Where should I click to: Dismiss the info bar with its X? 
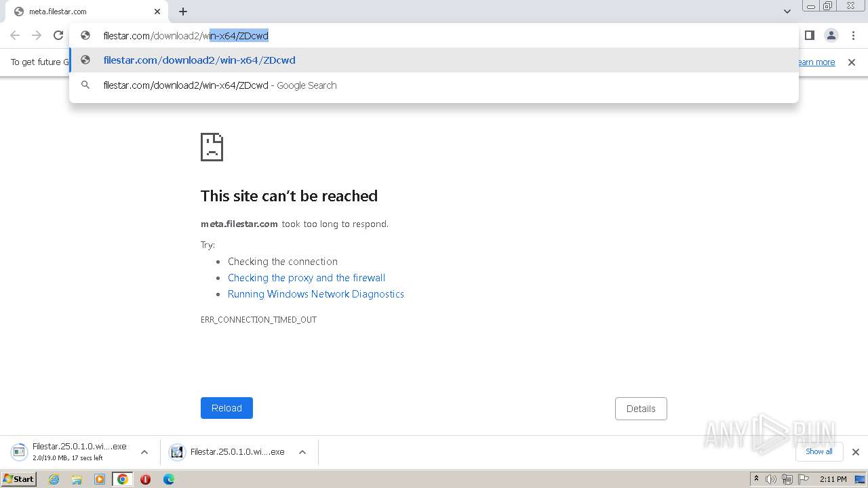(852, 62)
